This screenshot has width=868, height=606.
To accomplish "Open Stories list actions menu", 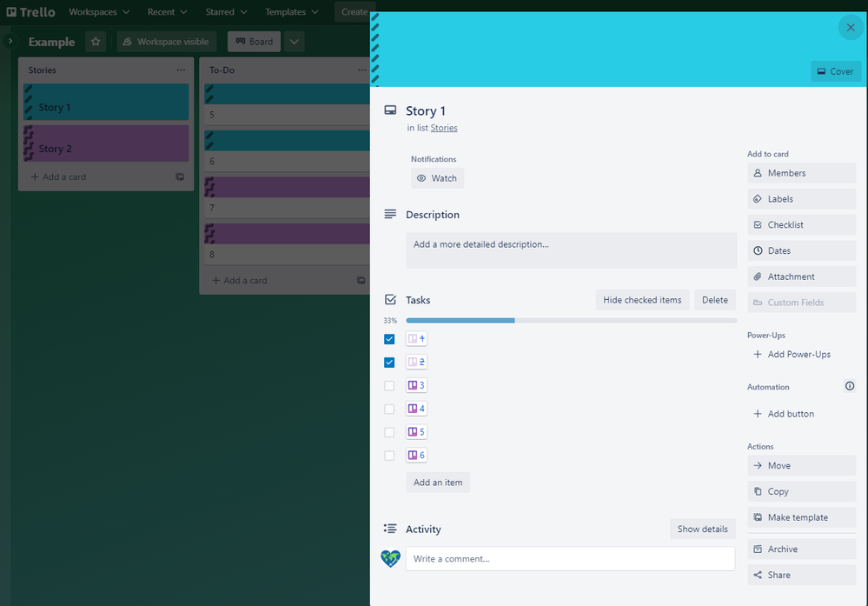I will pyautogui.click(x=181, y=70).
